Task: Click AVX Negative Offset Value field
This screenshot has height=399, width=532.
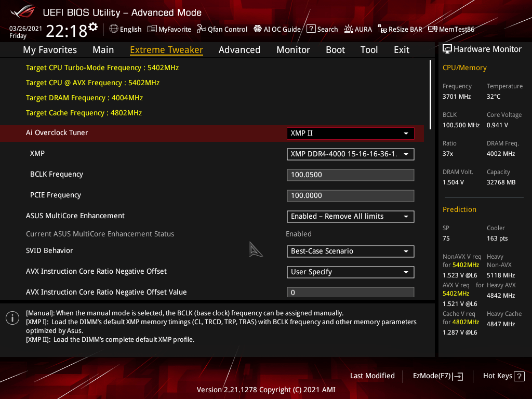Action: 351,292
